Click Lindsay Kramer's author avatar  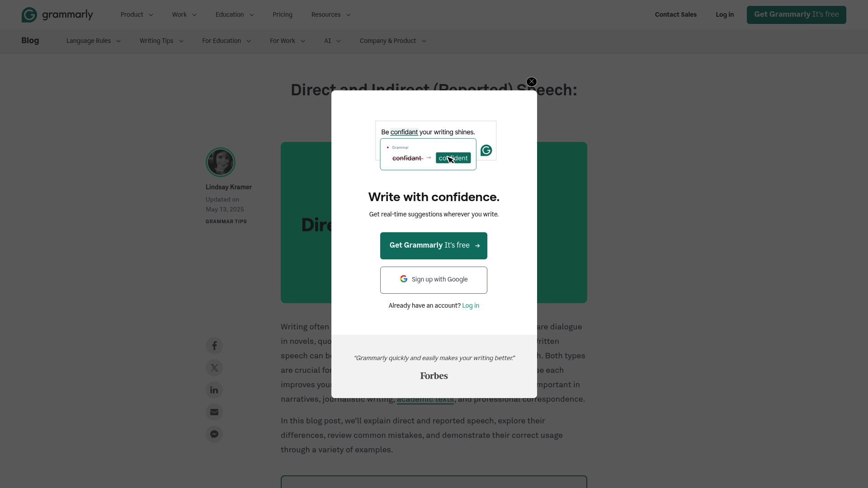pyautogui.click(x=221, y=162)
